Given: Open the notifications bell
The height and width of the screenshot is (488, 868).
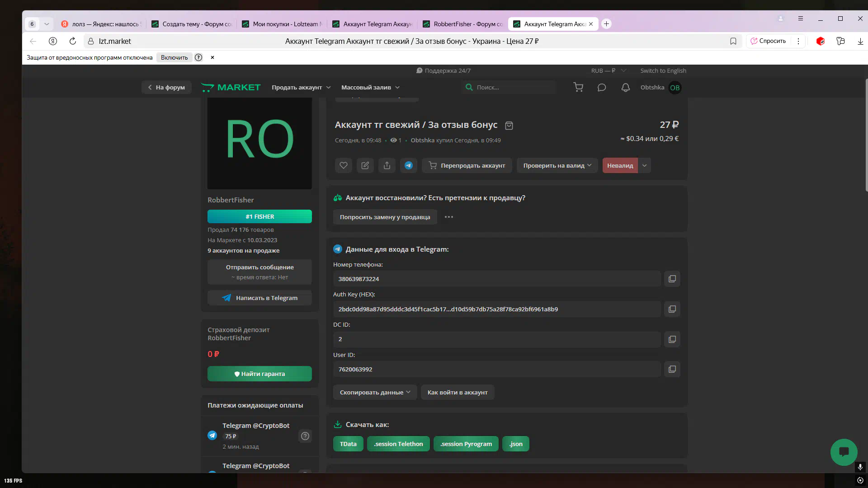Looking at the screenshot, I should 626,88.
